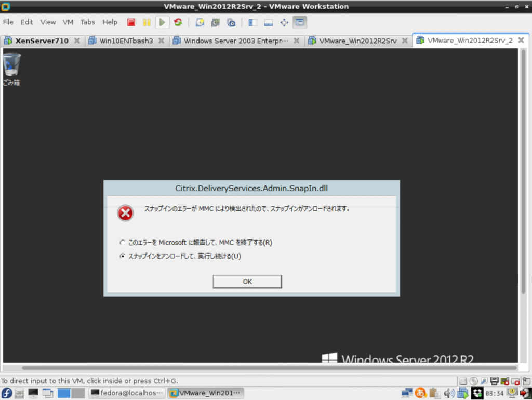The image size is (532, 400).
Task: Revert to the previous snapshot icon
Action: pyautogui.click(x=216, y=22)
